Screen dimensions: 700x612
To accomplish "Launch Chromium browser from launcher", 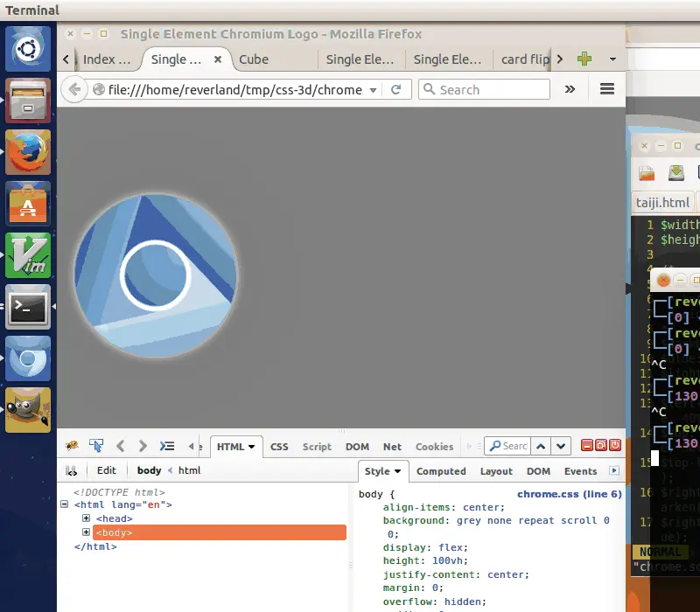I will [x=28, y=358].
